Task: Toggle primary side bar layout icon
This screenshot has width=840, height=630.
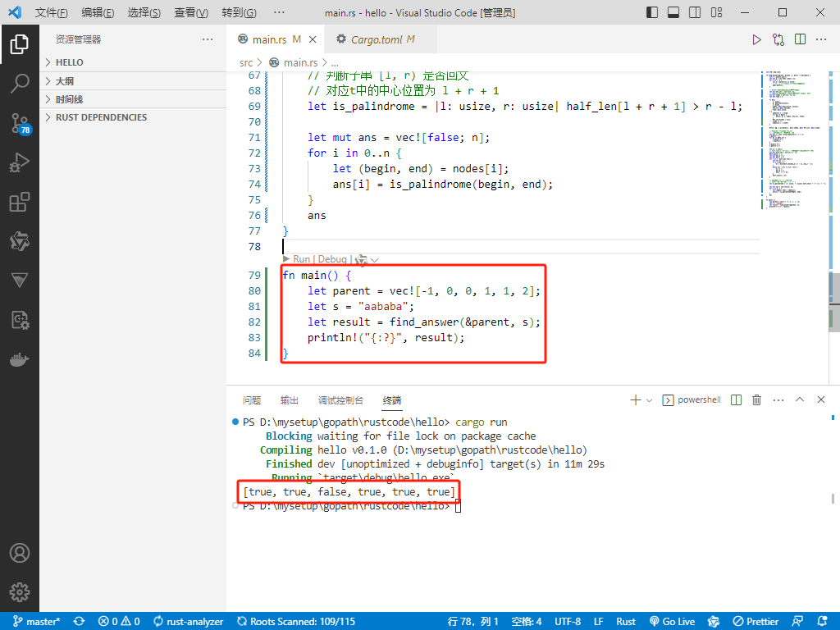Action: click(x=652, y=12)
